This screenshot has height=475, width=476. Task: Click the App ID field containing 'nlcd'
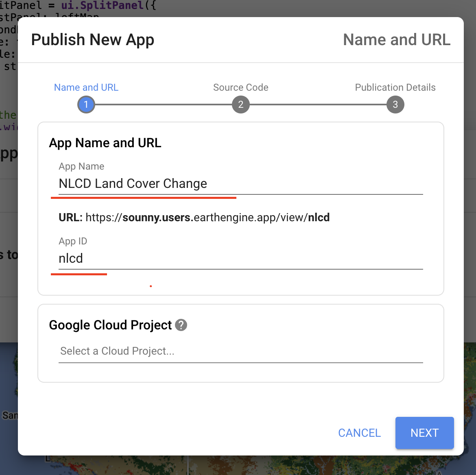click(x=240, y=259)
